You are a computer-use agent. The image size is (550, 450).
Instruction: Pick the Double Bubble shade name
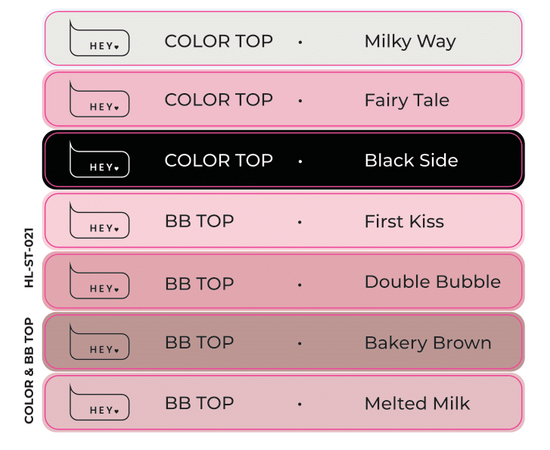(432, 282)
